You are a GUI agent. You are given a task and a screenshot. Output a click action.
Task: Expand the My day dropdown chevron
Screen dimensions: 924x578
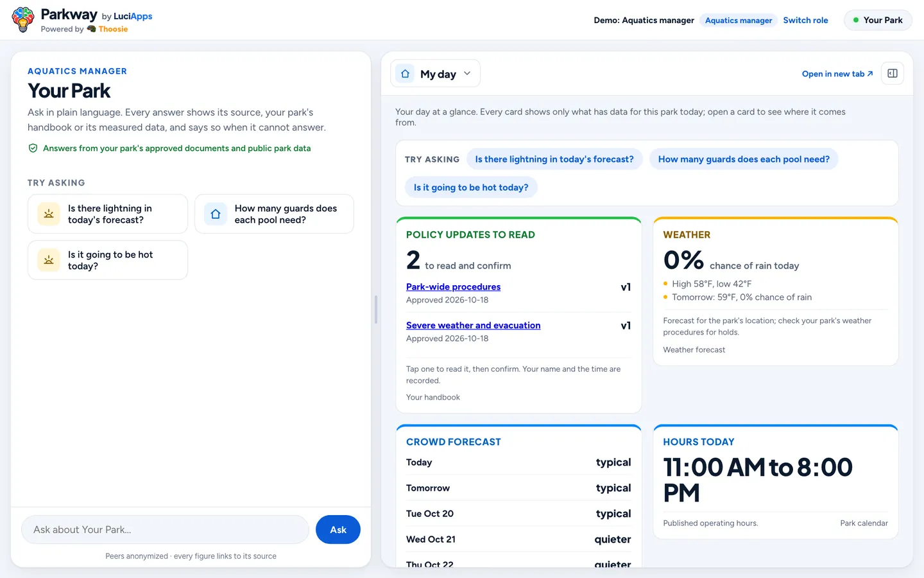467,73
